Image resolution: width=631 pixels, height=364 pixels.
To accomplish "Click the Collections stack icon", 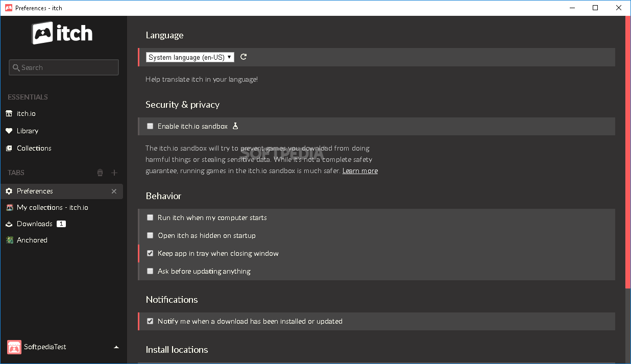I will [9, 148].
